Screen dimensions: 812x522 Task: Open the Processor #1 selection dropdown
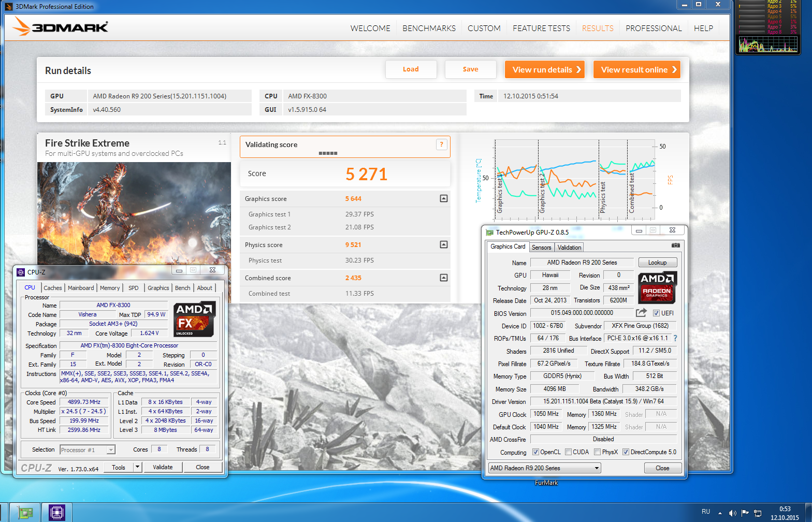(88, 450)
